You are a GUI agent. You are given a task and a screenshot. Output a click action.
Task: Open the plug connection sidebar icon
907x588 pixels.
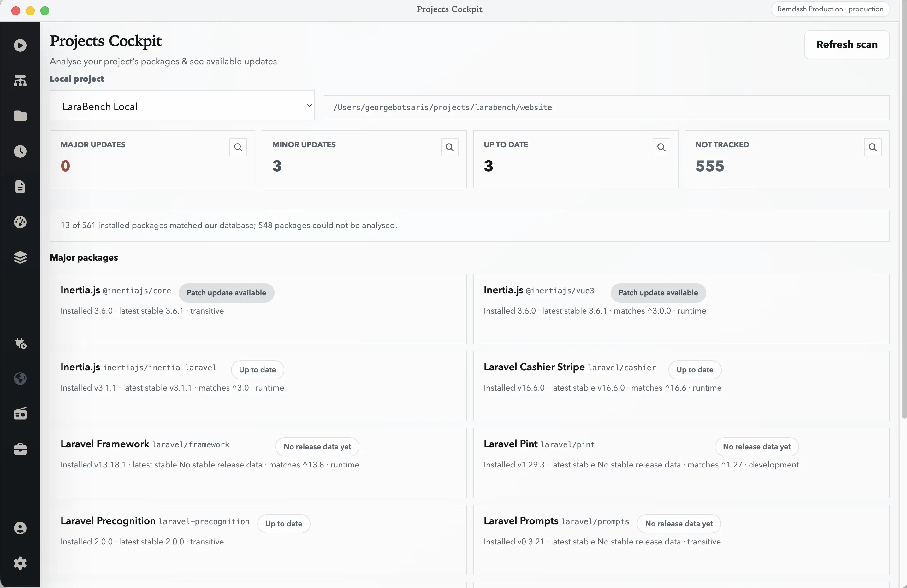[x=20, y=343]
